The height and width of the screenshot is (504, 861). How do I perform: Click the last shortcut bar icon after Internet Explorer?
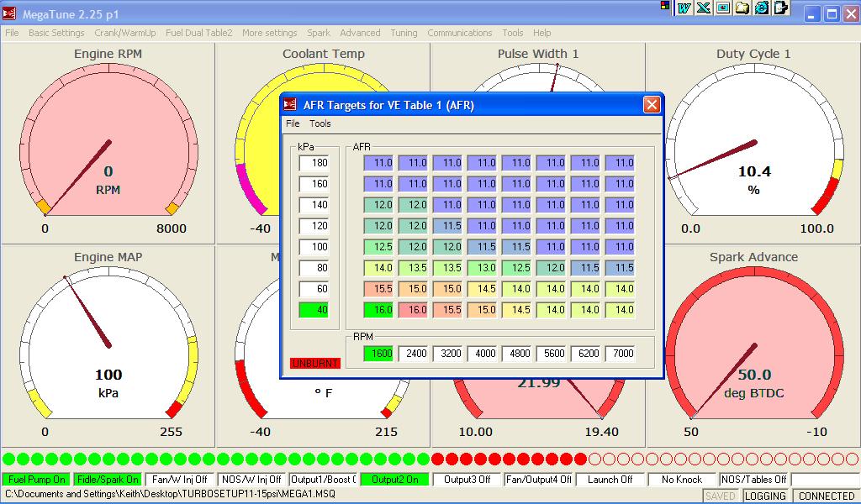pos(780,8)
